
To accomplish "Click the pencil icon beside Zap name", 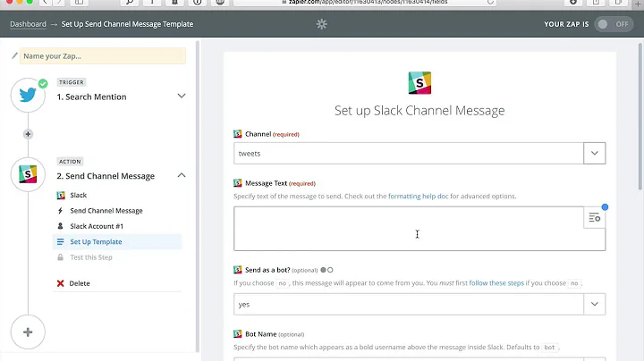I will (14, 55).
